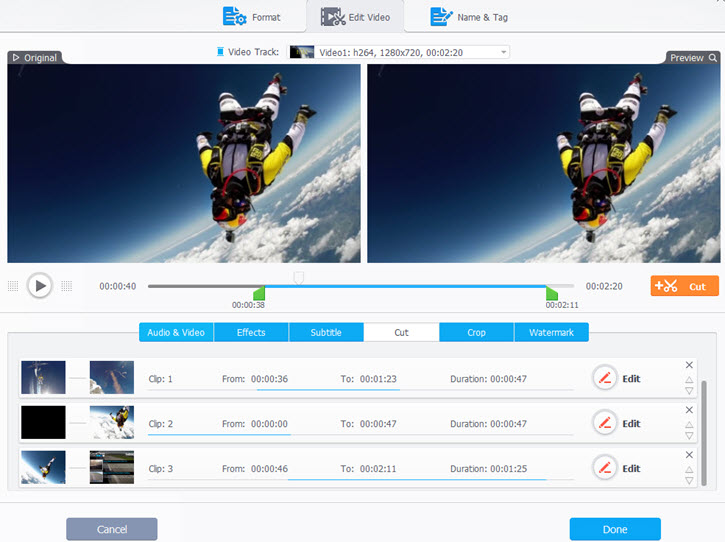Click the Video Track thumbnail image
This screenshot has width=725, height=542.
click(302, 52)
